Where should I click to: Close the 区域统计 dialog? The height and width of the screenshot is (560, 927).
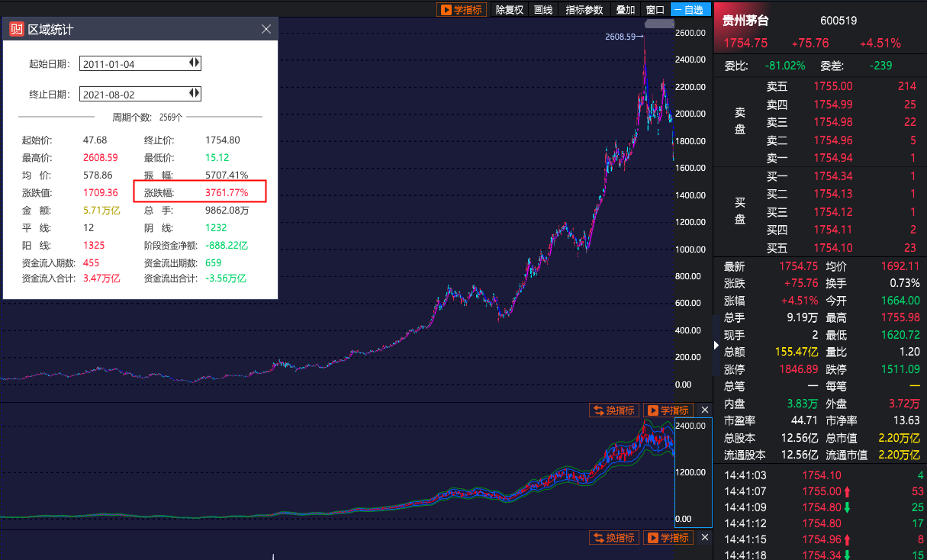[266, 29]
